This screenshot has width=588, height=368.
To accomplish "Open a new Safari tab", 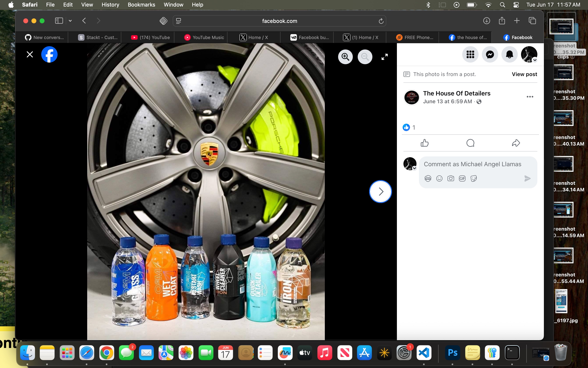I will coord(517,21).
